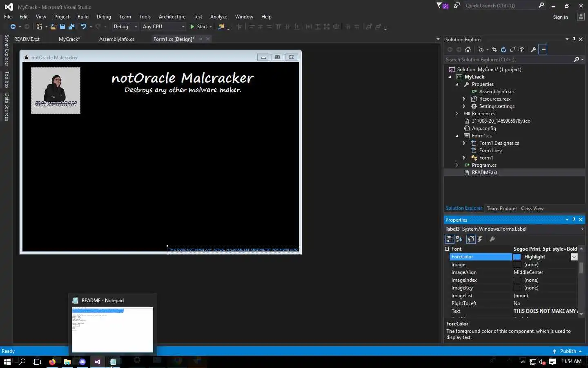This screenshot has width=588, height=368.
Task: Click the Save toolbar icon
Action: click(x=62, y=27)
